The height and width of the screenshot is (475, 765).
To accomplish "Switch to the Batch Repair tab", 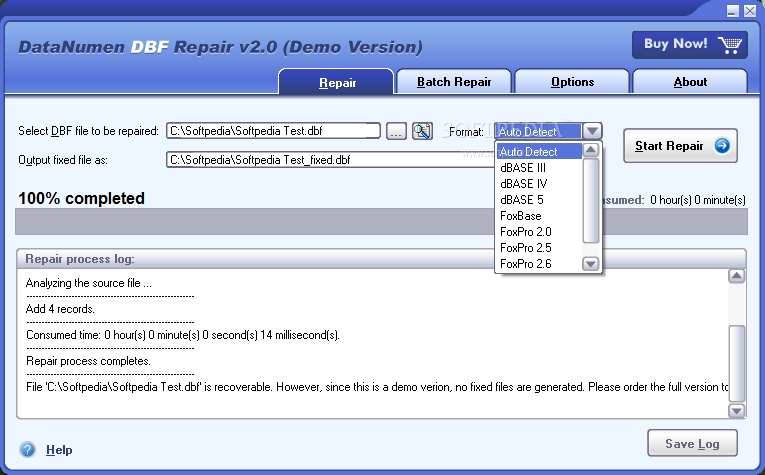I will pyautogui.click(x=454, y=81).
